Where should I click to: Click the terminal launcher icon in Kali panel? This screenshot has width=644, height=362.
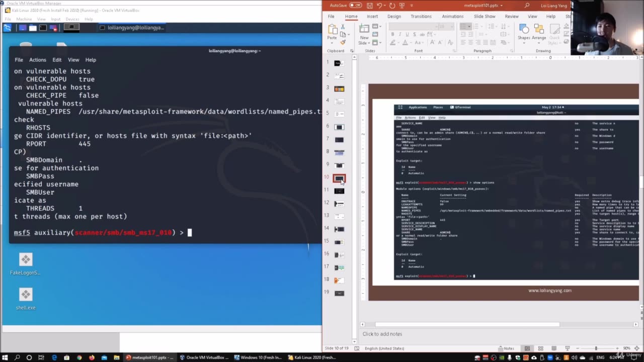pos(43,28)
